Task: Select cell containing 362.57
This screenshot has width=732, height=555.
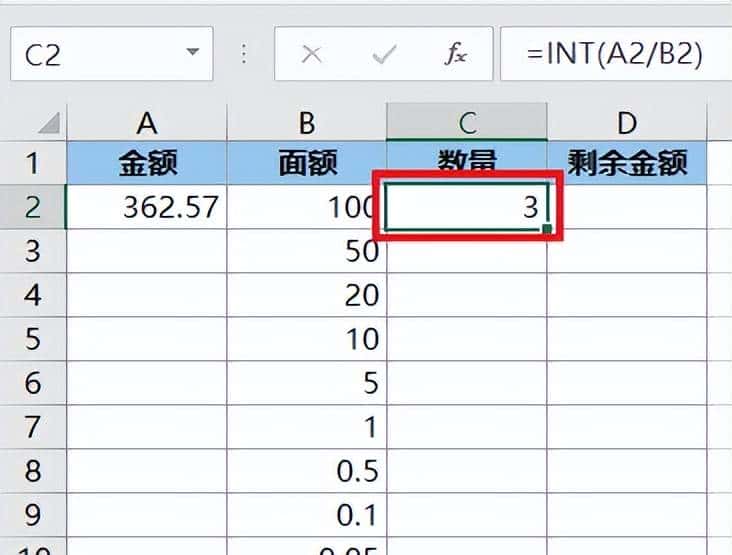Action: (147, 207)
